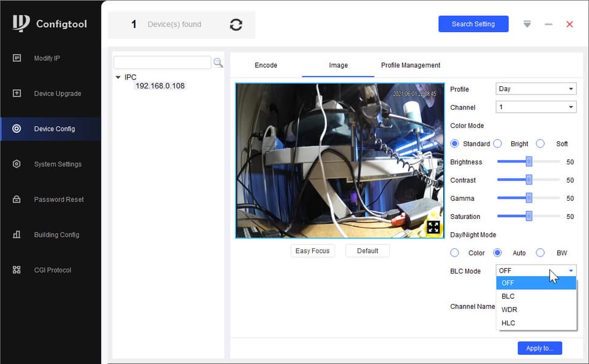Click the refresh devices icon

click(x=236, y=25)
